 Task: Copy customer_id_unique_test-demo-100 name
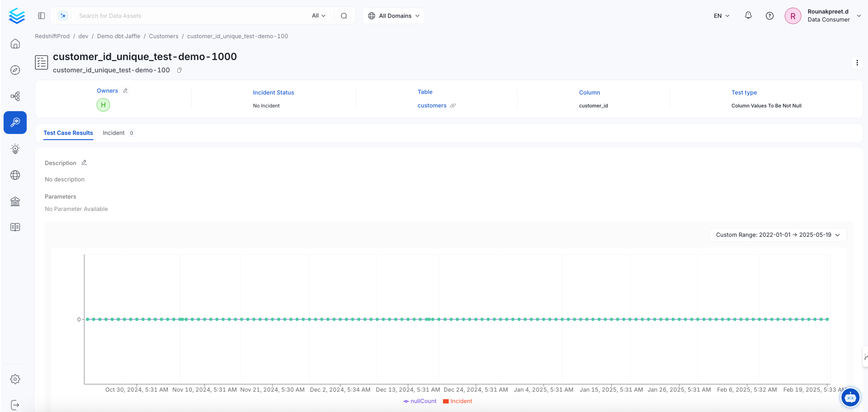[179, 70]
